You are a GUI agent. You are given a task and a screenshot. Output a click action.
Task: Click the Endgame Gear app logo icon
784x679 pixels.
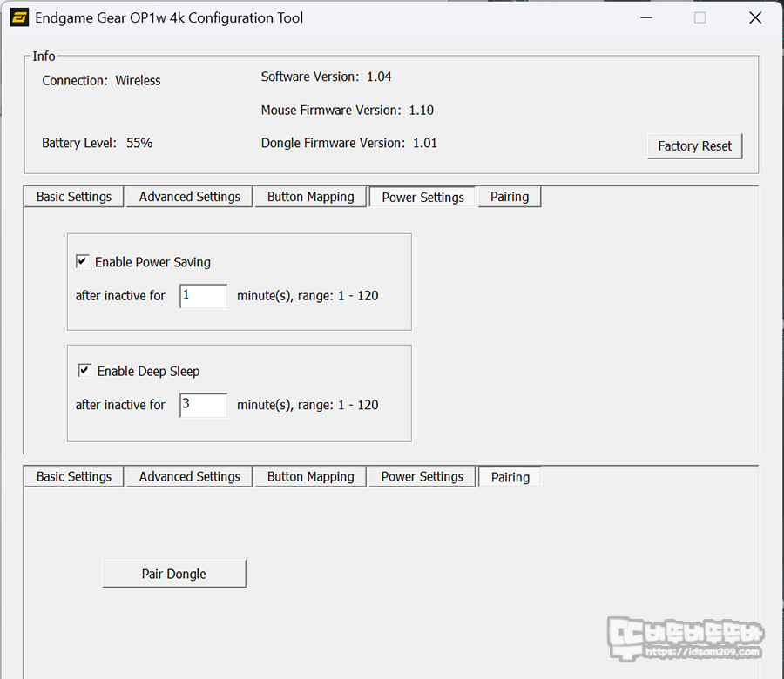(x=19, y=18)
